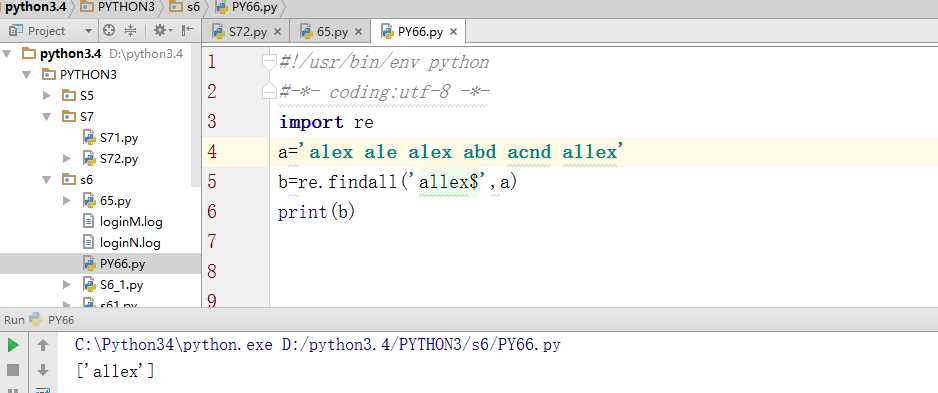Fold the shebang comment on line 1

tap(270, 61)
